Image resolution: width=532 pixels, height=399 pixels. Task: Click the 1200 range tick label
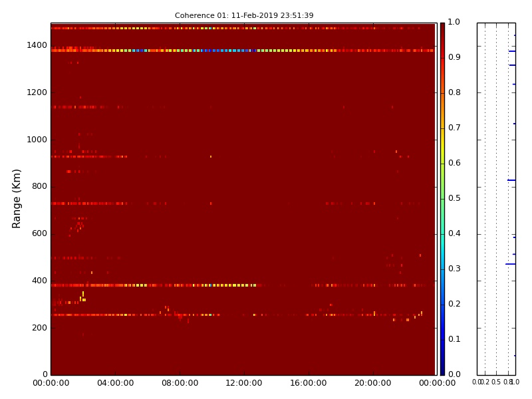coord(37,92)
